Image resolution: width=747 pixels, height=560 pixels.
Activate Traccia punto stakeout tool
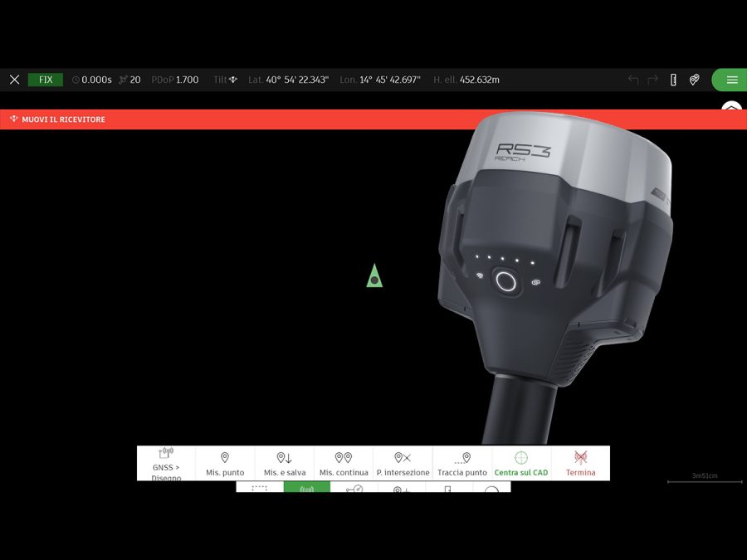462,463
